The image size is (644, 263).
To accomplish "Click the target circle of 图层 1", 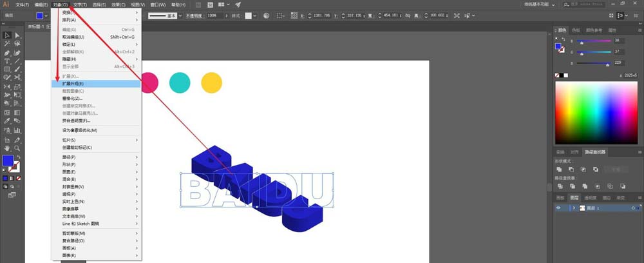I will (x=633, y=208).
